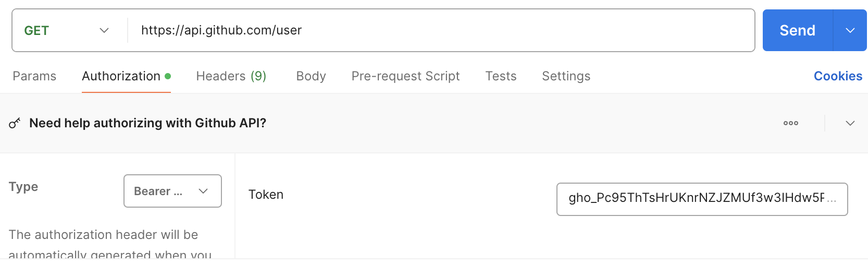Screen dimensions: 868x264
Task: Open the Body tab
Action: [311, 76]
